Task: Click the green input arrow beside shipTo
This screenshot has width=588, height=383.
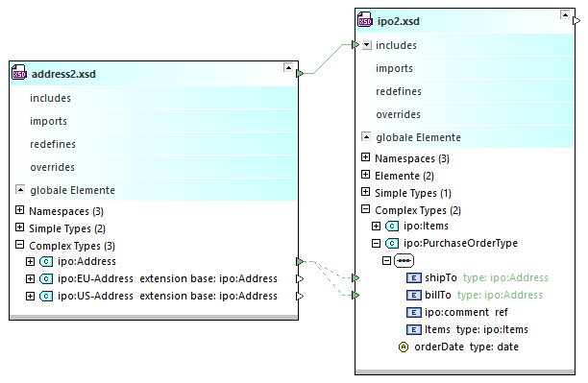Action: tap(355, 277)
